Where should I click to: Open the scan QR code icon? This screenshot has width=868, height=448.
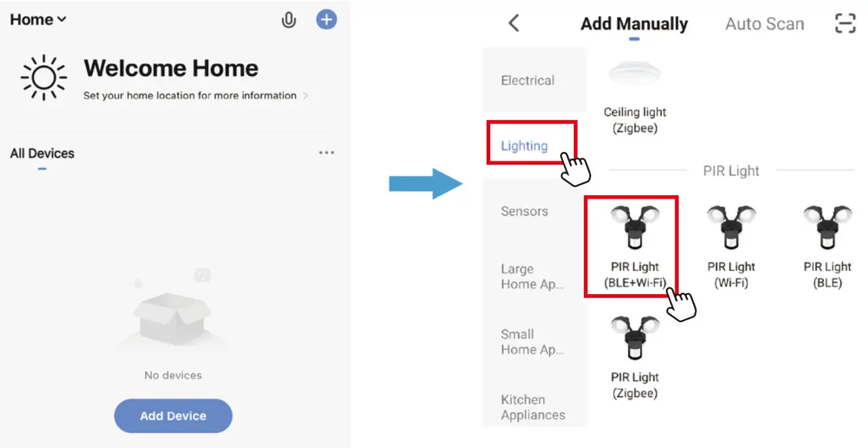(x=845, y=24)
